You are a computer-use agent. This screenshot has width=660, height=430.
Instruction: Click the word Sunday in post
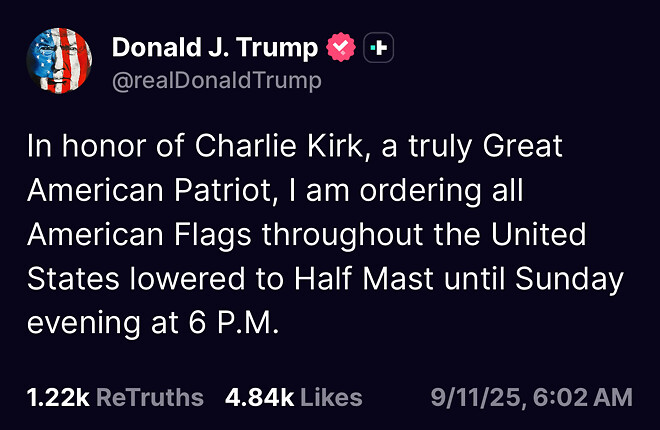point(569,280)
